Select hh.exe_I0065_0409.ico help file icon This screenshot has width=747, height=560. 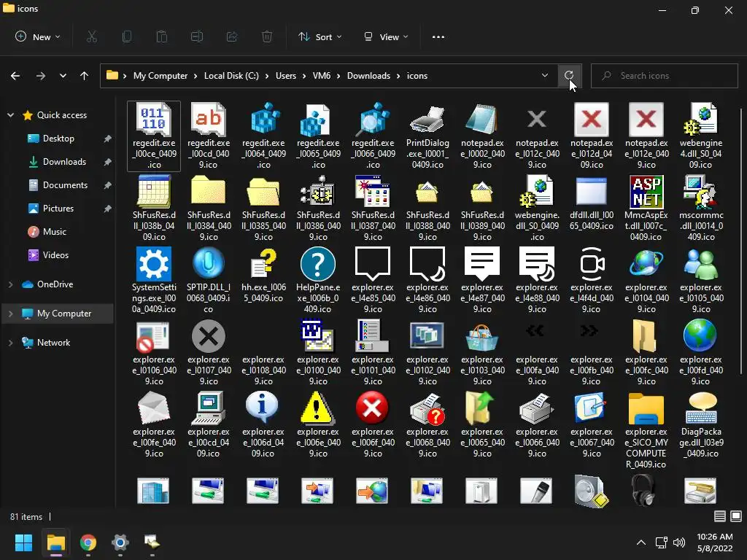[263, 275]
